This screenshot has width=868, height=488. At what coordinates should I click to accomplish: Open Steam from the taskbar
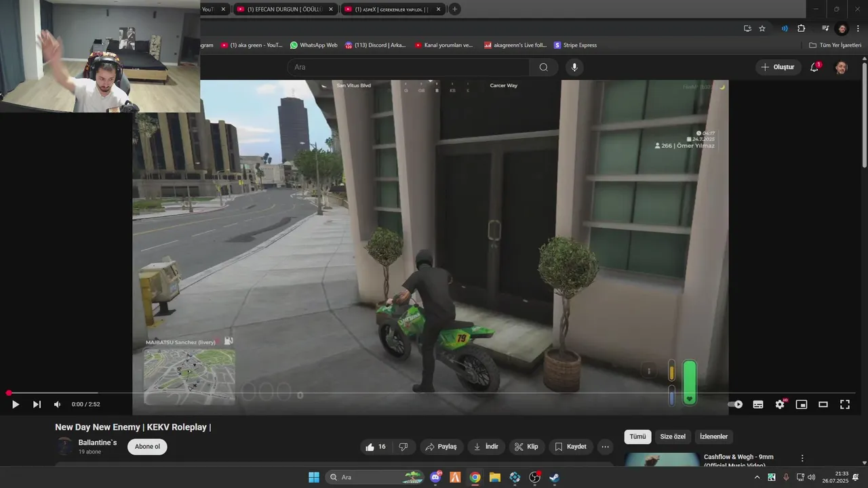(x=554, y=477)
